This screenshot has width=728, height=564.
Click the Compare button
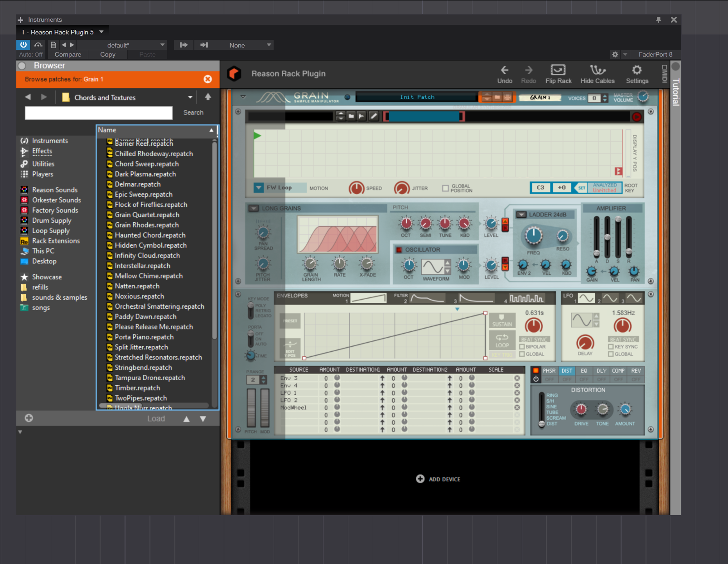pyautogui.click(x=68, y=54)
